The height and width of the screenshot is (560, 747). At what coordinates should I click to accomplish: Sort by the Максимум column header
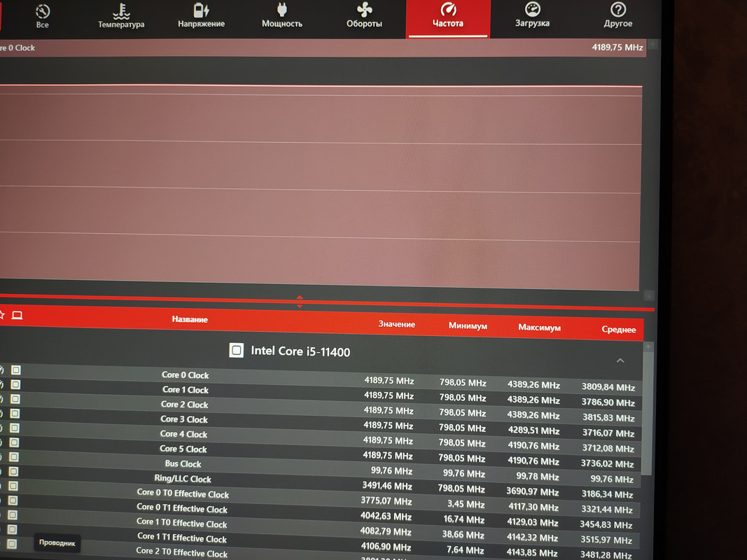tap(539, 328)
